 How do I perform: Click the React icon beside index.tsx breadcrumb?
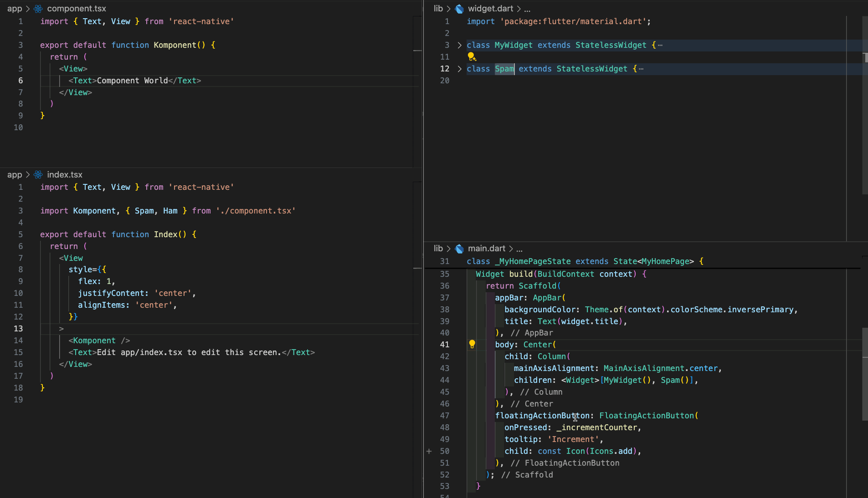click(38, 175)
